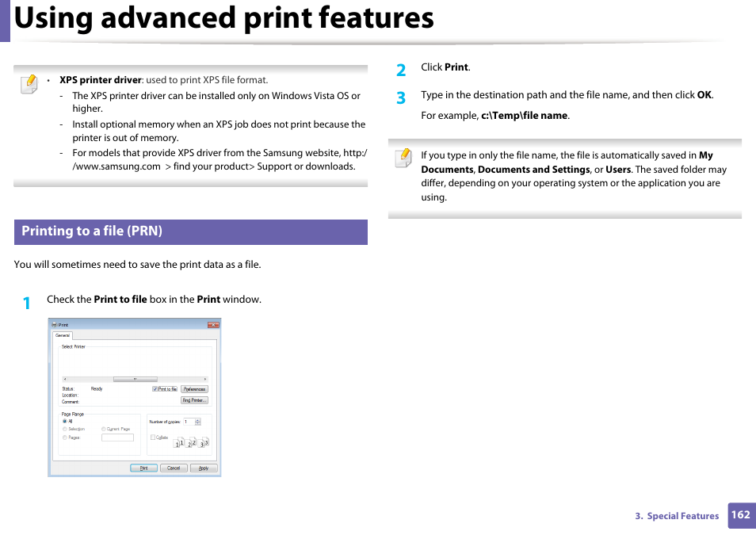Click the note icon beside XPS printer driver
This screenshot has width=756, height=535.
pyautogui.click(x=29, y=84)
